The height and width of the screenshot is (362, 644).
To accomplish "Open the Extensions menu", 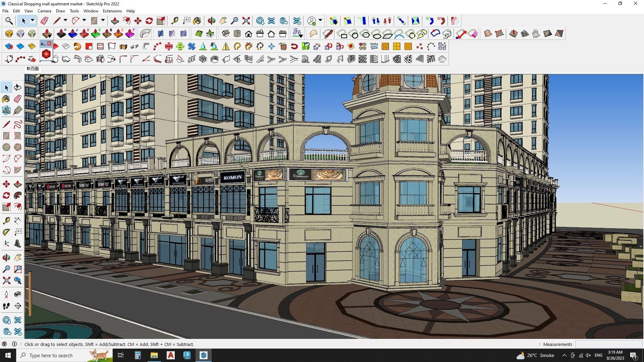I will 112,11.
